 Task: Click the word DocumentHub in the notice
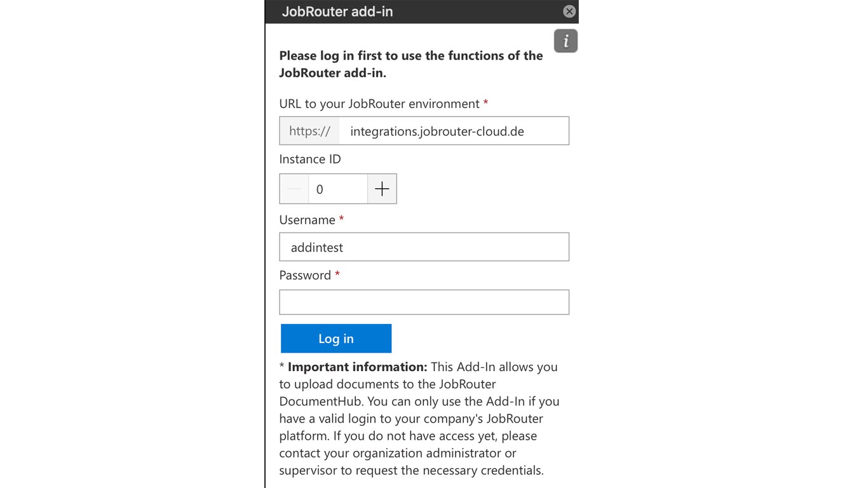(321, 402)
